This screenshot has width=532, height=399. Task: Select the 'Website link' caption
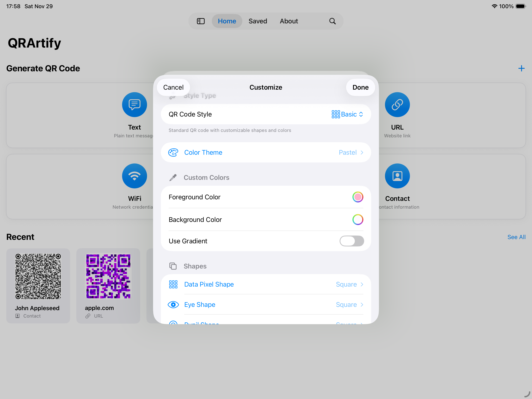point(397,136)
